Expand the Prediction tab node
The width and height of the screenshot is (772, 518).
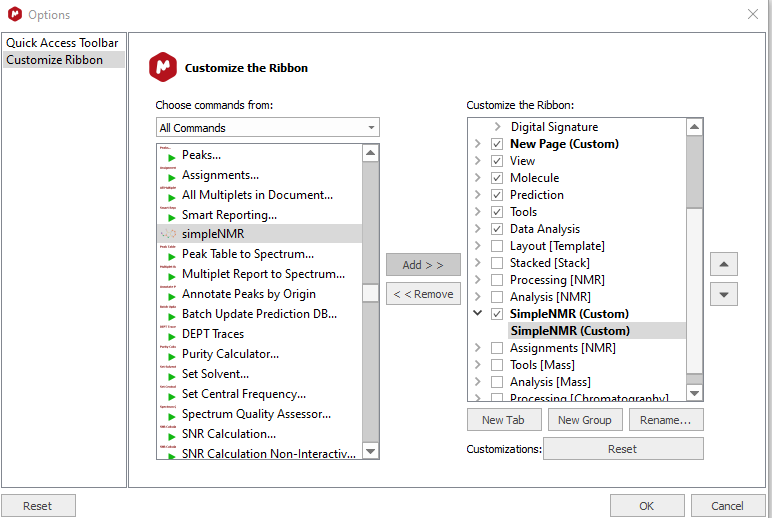477,194
